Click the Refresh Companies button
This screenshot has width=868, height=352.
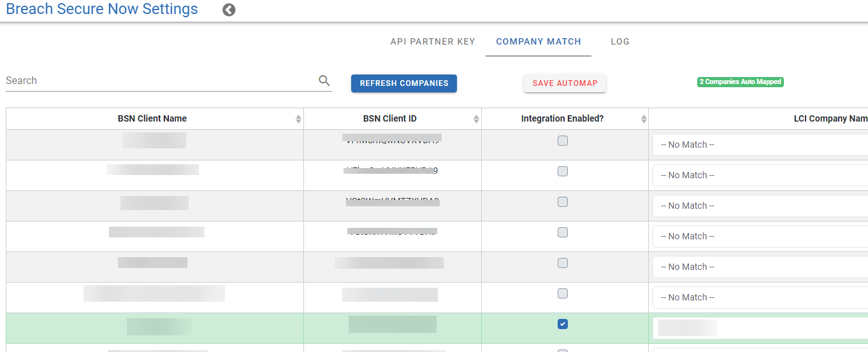click(404, 83)
